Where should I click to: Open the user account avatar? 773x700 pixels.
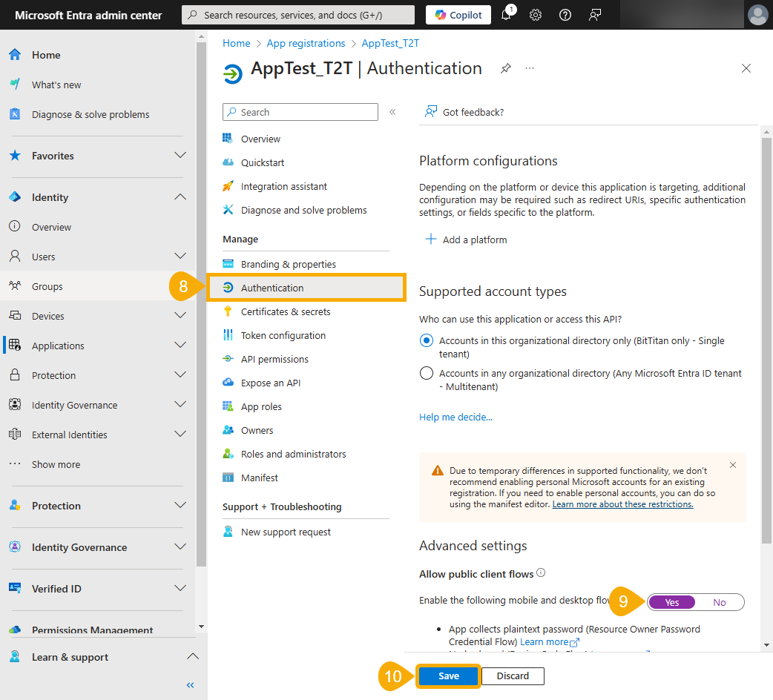tap(757, 15)
